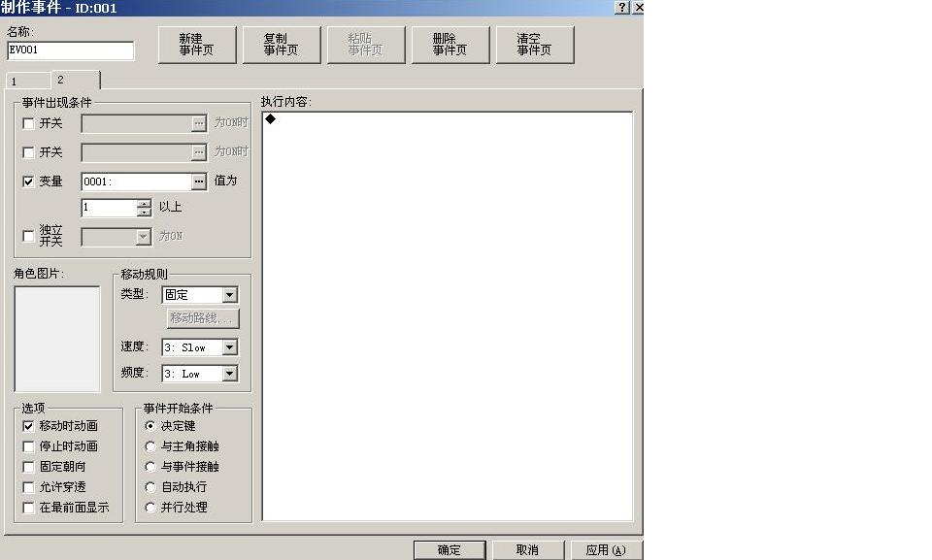Click the 名称 name input field

pyautogui.click(x=71, y=50)
